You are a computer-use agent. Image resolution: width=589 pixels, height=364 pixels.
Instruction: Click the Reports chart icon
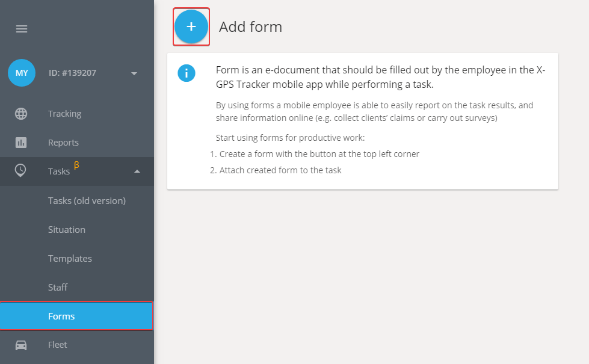21,143
